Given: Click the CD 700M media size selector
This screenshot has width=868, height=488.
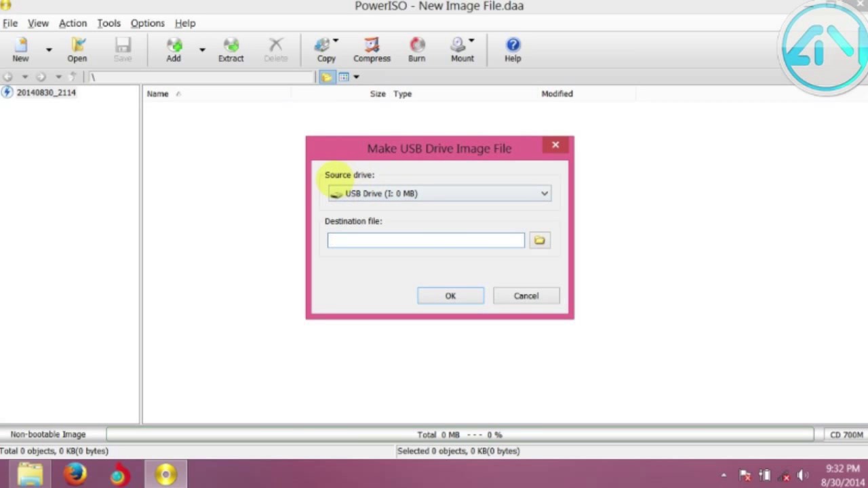Looking at the screenshot, I should click(846, 434).
